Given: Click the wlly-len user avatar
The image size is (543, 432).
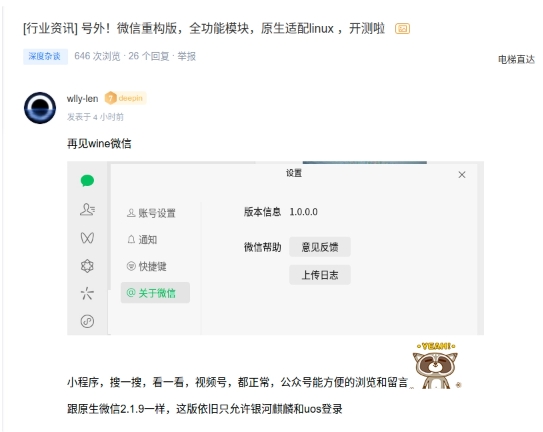Looking at the screenshot, I should pyautogui.click(x=40, y=108).
